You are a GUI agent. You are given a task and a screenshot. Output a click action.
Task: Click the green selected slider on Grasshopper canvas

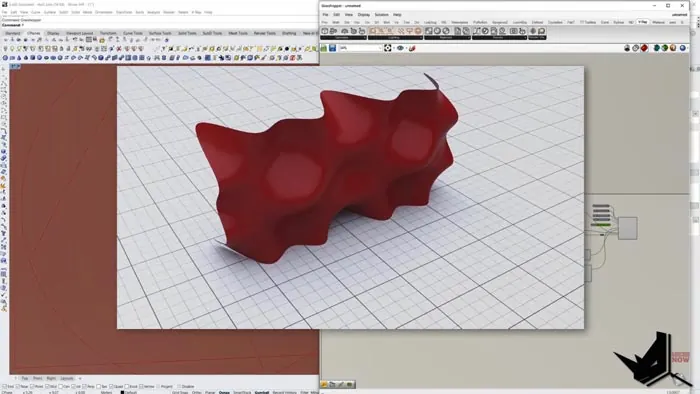pos(601,224)
